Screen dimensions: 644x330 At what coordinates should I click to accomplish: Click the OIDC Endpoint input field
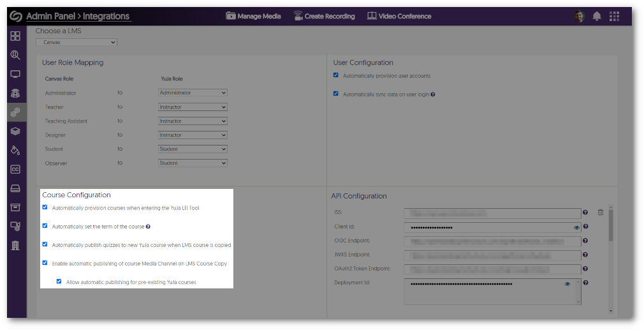pyautogui.click(x=492, y=241)
